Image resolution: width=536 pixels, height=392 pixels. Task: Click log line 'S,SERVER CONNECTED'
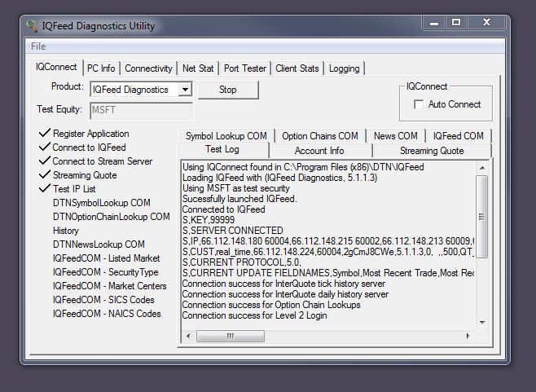click(233, 231)
